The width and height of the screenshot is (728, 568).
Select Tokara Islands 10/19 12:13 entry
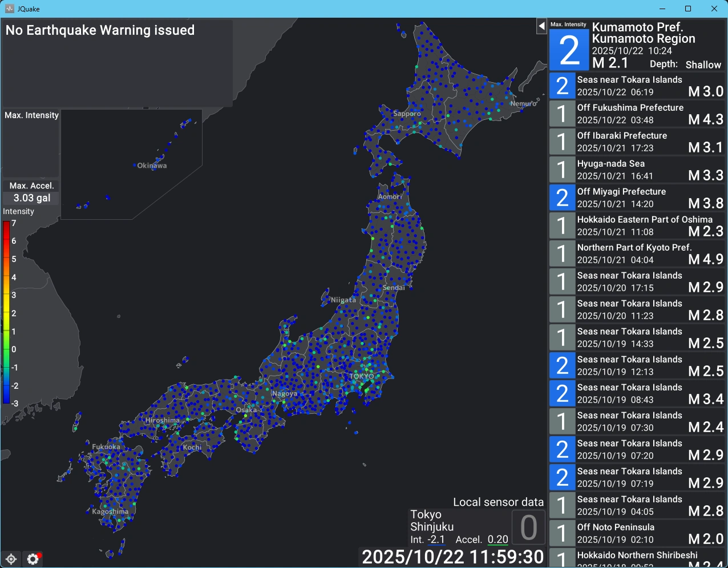(637, 365)
